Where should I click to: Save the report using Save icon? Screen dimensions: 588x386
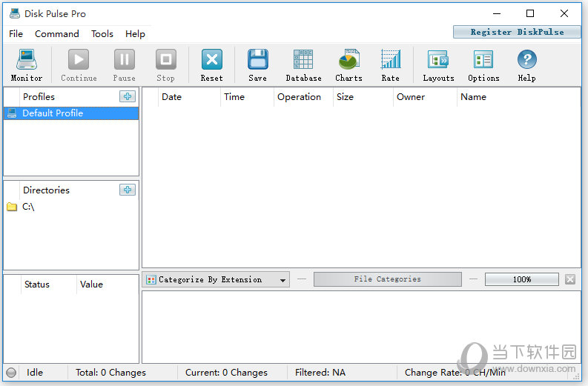(x=257, y=64)
